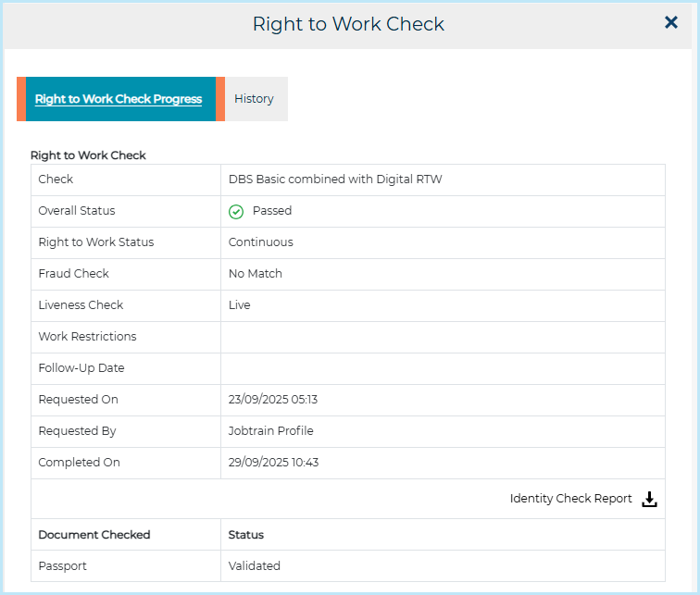Switch to the History tab

(254, 99)
